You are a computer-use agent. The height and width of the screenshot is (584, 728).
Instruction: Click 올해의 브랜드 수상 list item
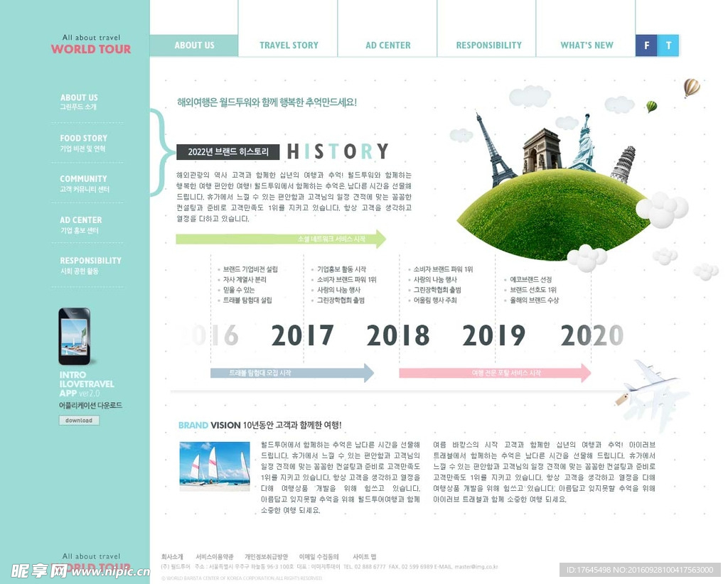(535, 300)
